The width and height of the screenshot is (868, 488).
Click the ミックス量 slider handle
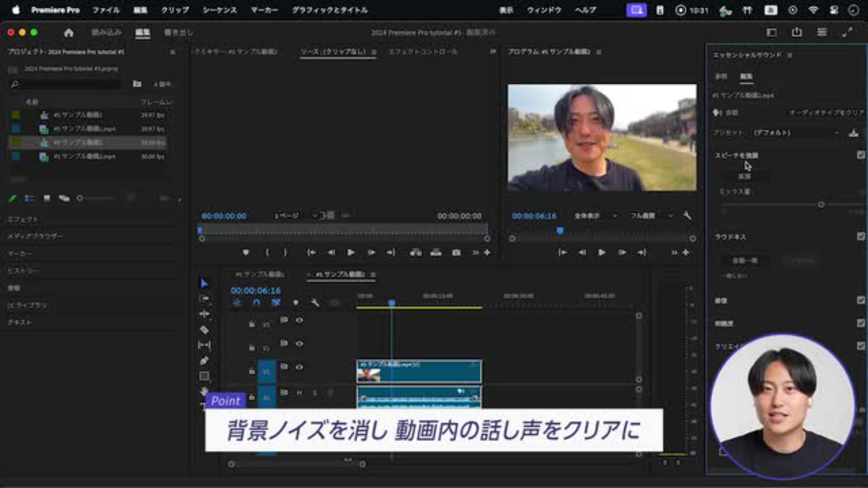point(821,205)
